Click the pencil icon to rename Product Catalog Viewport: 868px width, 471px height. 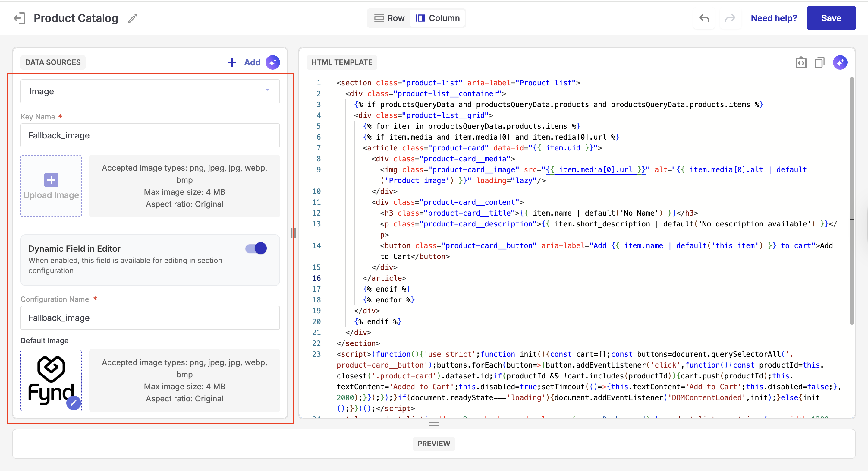[133, 18]
